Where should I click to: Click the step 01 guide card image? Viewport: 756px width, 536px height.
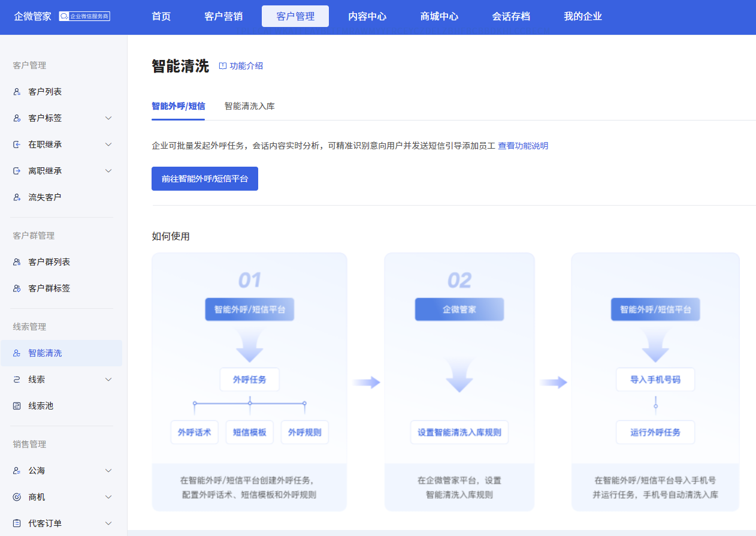[249, 382]
